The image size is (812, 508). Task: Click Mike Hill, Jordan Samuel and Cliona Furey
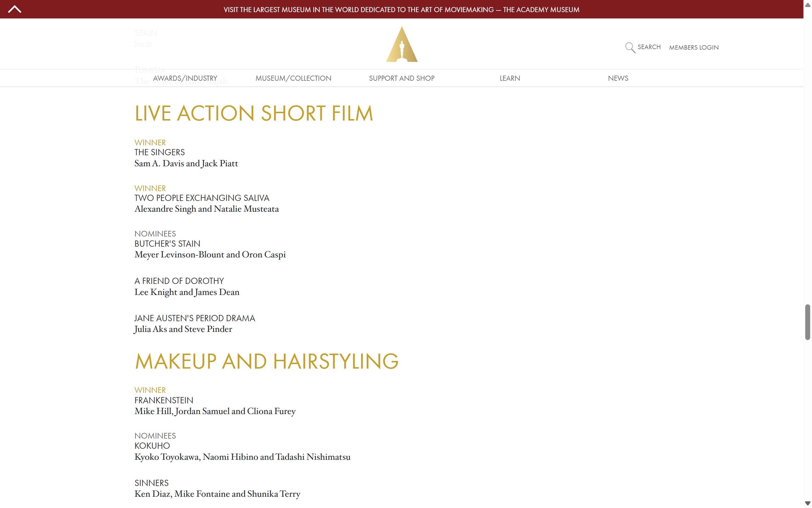(215, 411)
